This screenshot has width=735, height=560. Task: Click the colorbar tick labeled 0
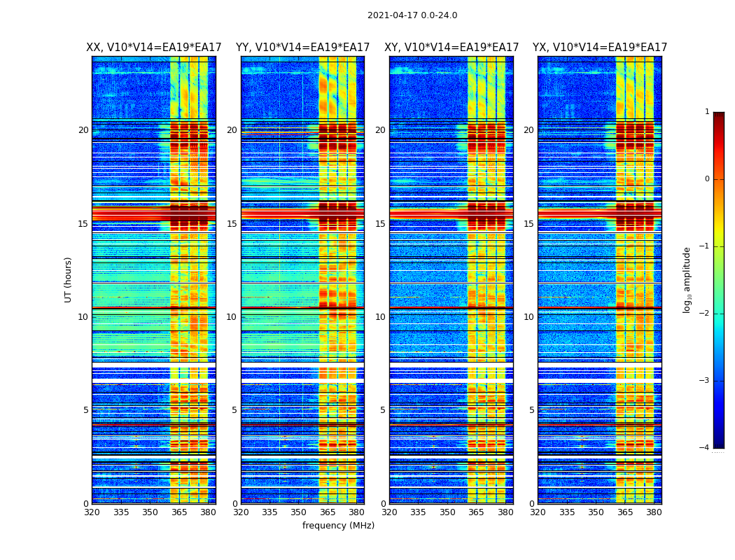coord(707,179)
